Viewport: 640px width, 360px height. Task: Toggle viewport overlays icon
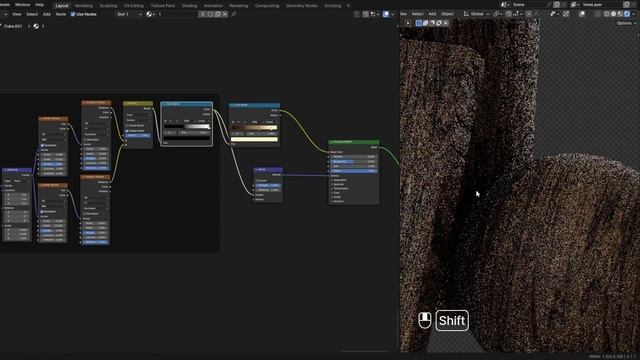[582, 14]
